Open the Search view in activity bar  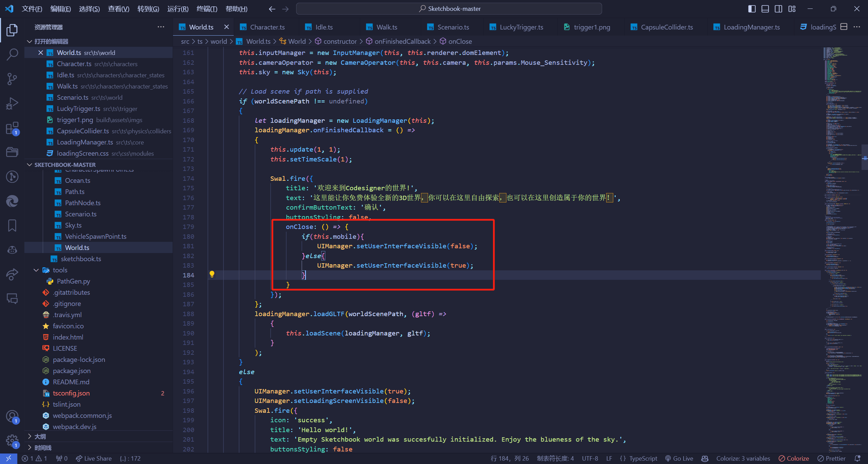click(x=12, y=54)
